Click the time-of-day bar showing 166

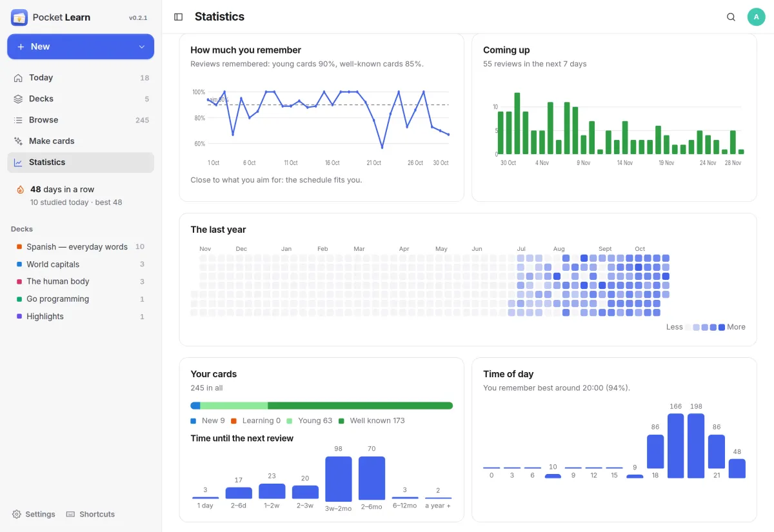tap(675, 446)
